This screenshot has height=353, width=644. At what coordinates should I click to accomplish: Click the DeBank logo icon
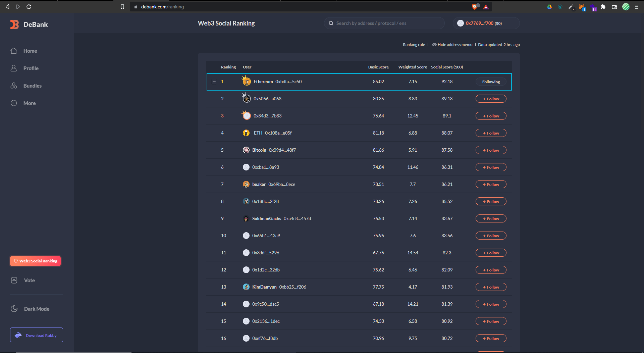[x=14, y=24]
